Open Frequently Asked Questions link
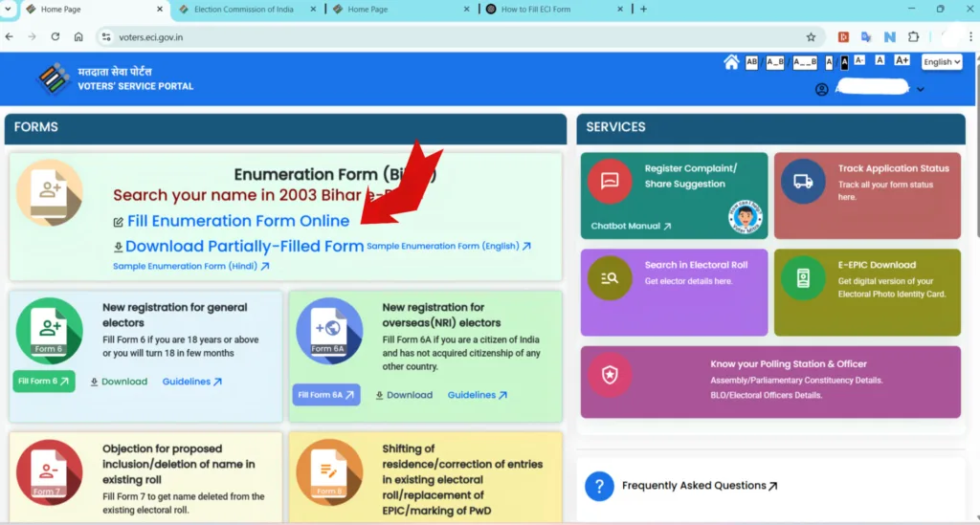The image size is (980, 525). click(x=700, y=486)
